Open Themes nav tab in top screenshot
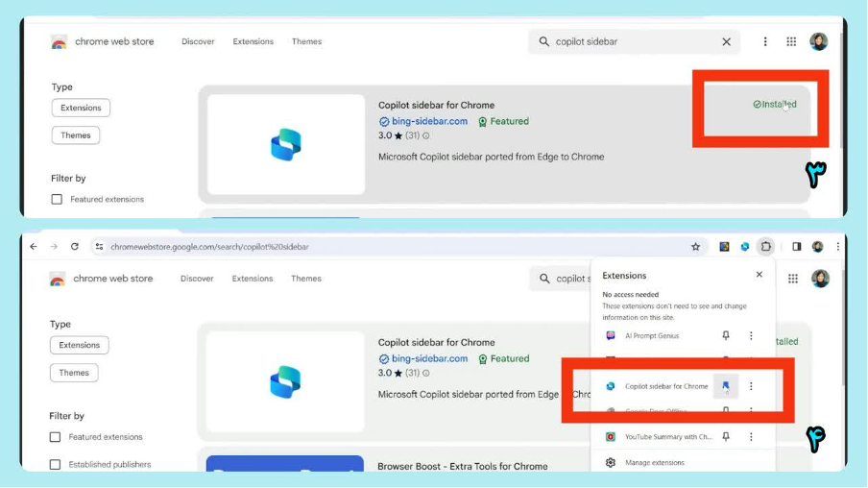 [306, 41]
